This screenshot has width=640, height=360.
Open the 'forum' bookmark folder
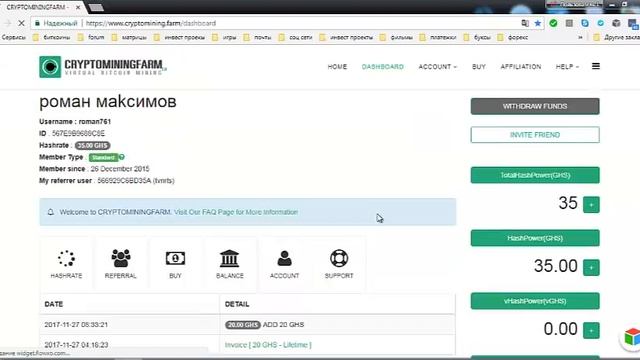[x=92, y=37]
